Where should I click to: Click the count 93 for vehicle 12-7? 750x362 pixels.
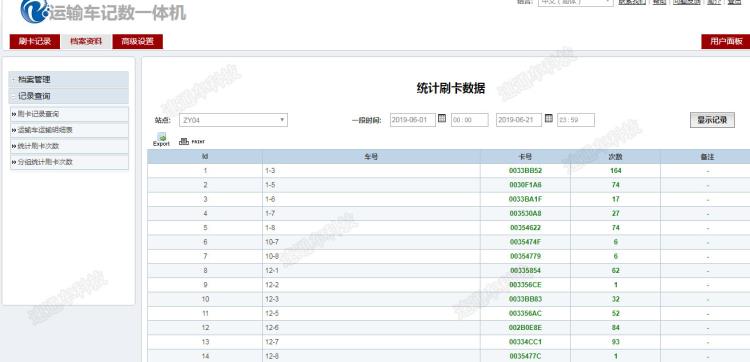coord(616,342)
